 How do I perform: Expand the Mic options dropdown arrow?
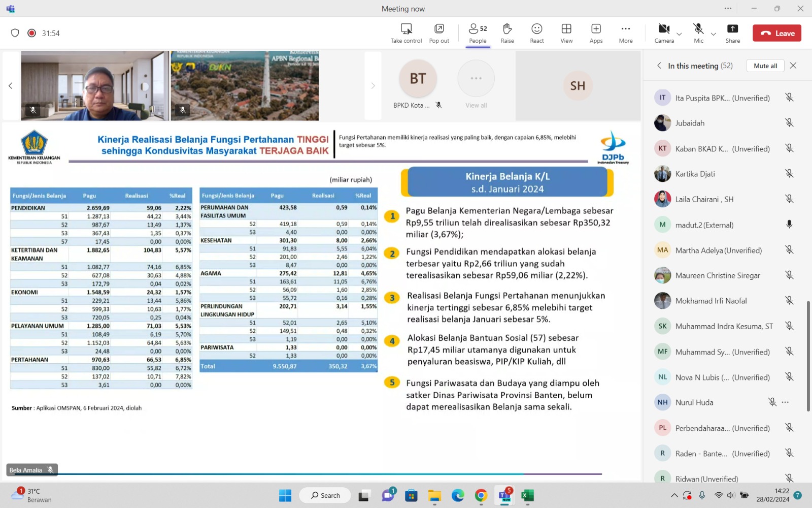point(714,35)
